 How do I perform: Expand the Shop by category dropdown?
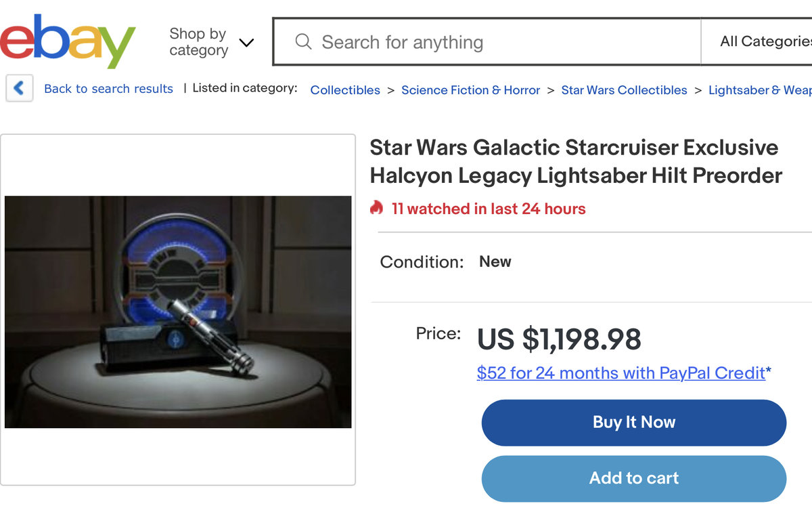(x=211, y=42)
